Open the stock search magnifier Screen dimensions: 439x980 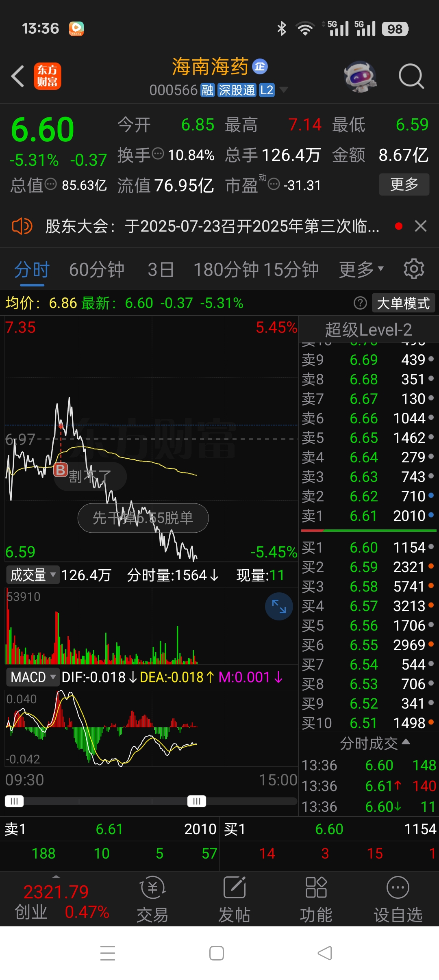[x=411, y=76]
